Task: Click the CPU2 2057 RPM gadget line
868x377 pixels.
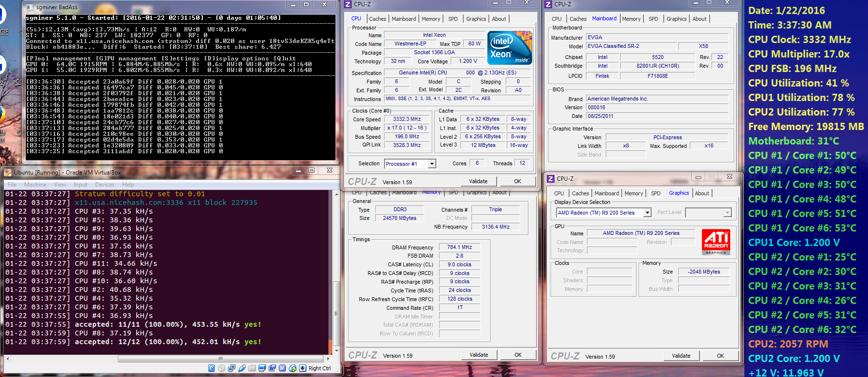Action: [788, 344]
